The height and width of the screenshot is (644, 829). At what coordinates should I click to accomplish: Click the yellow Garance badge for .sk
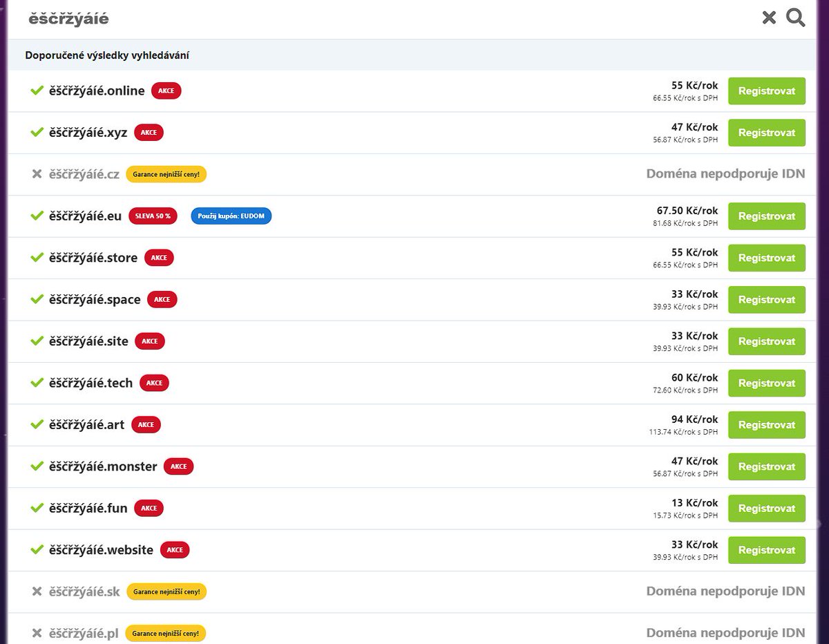click(x=166, y=591)
